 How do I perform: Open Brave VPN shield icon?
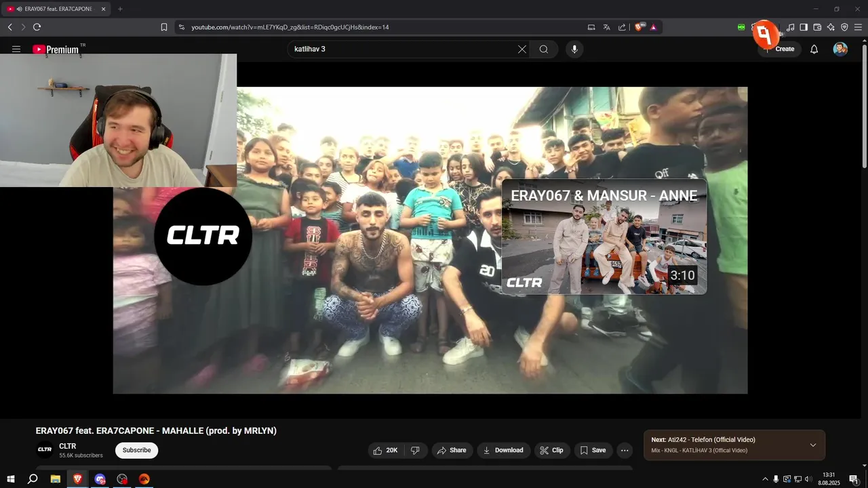844,27
